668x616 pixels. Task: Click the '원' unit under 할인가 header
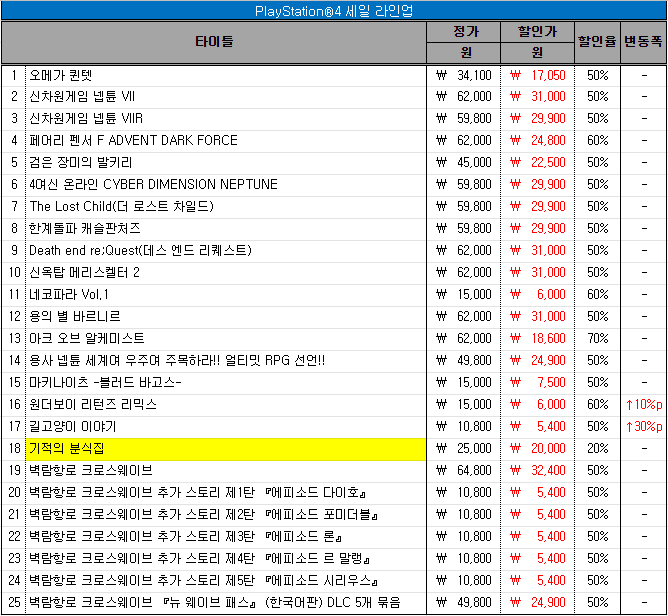(537, 53)
